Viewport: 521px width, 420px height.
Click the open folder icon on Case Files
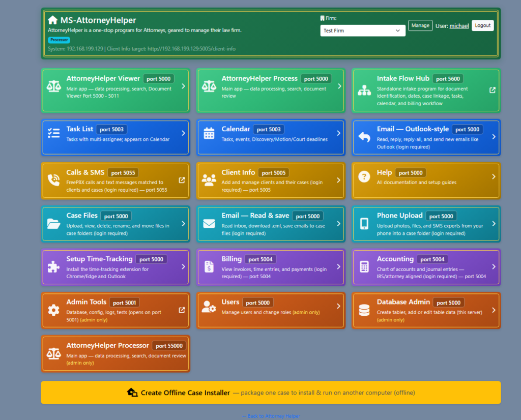[53, 223]
